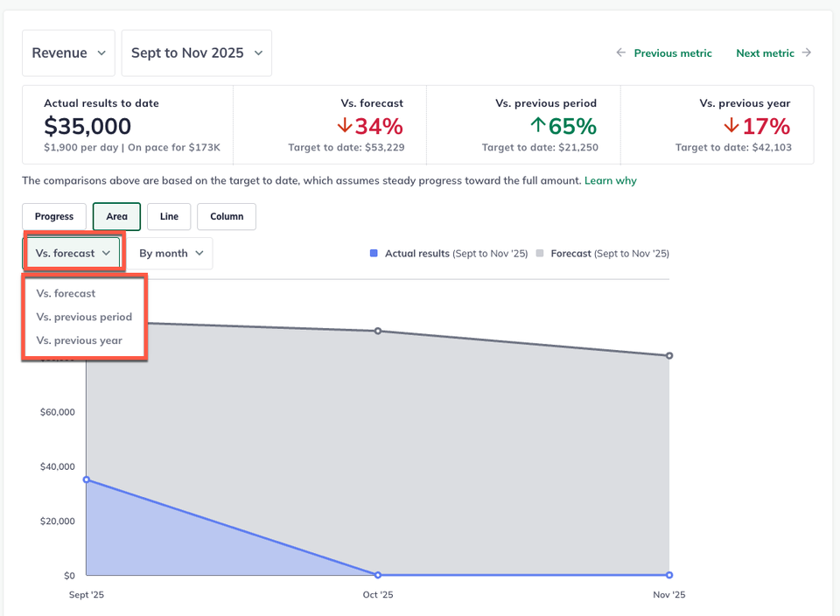Click the Oct '25 x-axis label
This screenshot has height=616, width=840.
tap(378, 595)
